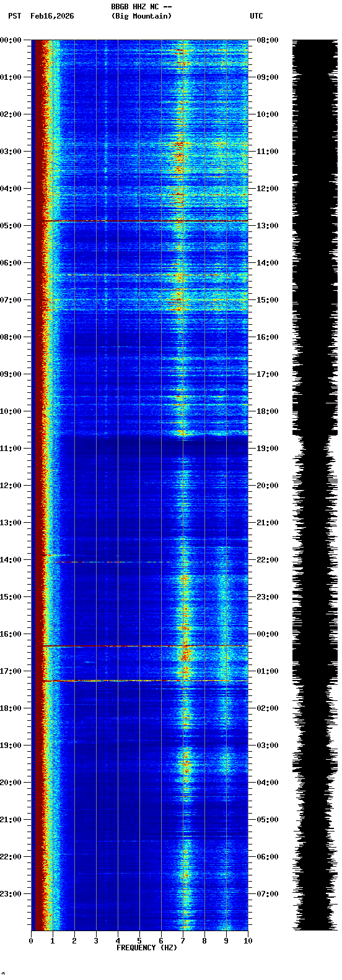
Task: Select the 19:00 UTC time tick label
Action: click(267, 449)
